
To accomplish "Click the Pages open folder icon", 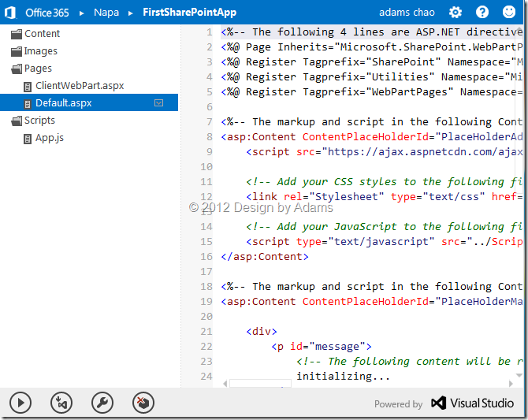I will (17, 69).
